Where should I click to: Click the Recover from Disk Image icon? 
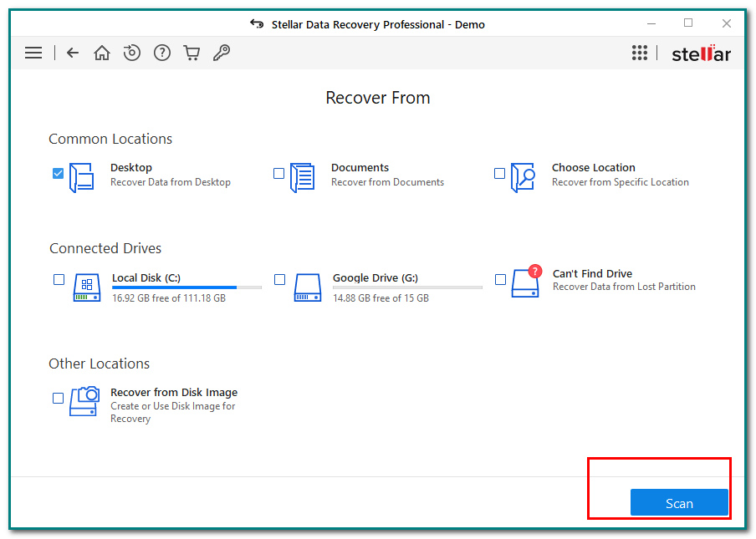84,401
